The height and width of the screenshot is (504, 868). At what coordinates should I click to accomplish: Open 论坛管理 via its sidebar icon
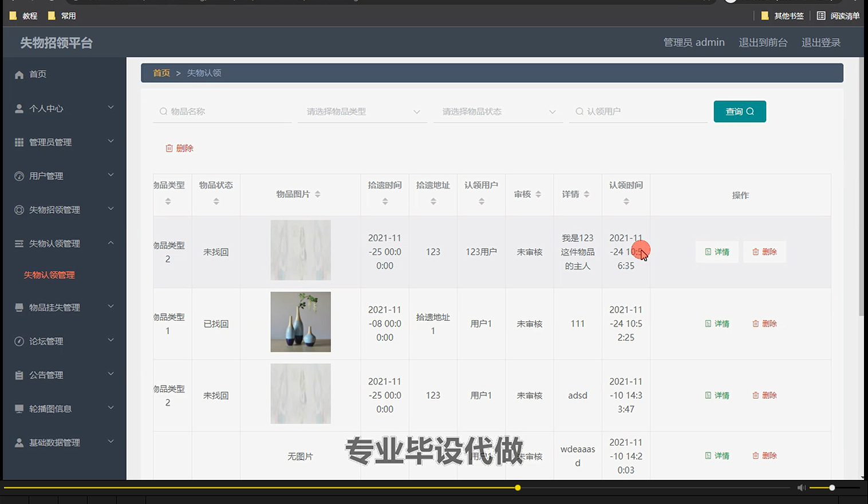[x=18, y=341]
